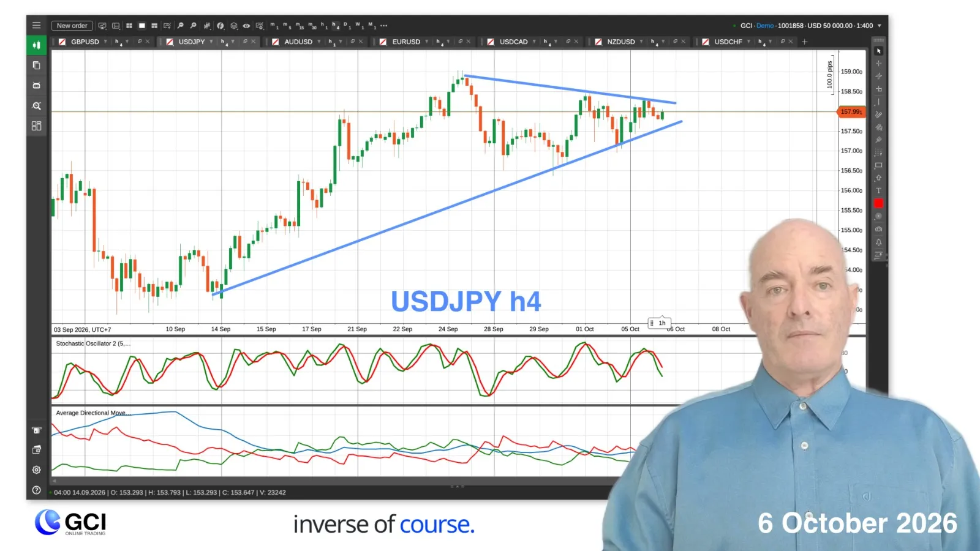Switch to the NZDUSD chart tab
The width and height of the screenshot is (980, 551).
(x=620, y=42)
